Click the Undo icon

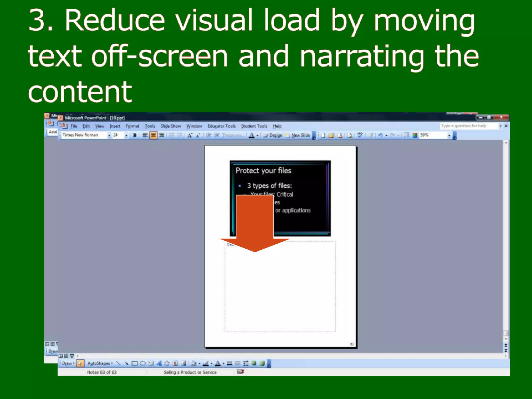tap(380, 135)
